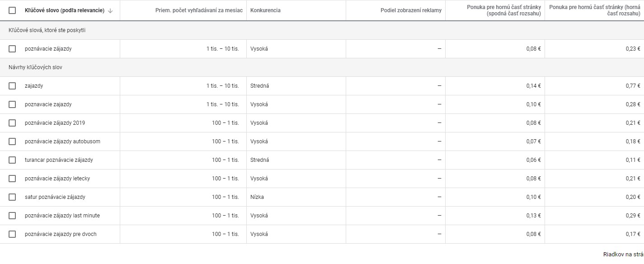
Task: Select checkbox for poznavacie zajazdy row
Action: tap(12, 104)
